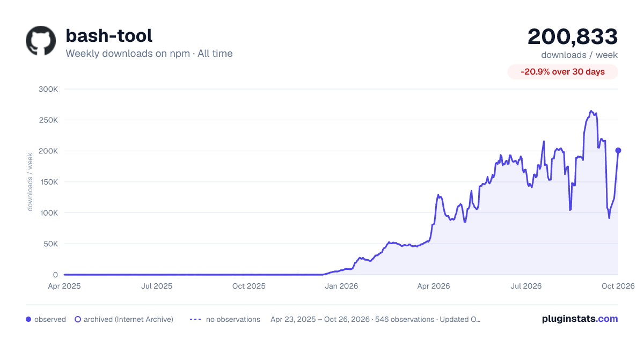Click the 'observed' legend label
Viewport: 644px width, 338px height.
(50, 319)
